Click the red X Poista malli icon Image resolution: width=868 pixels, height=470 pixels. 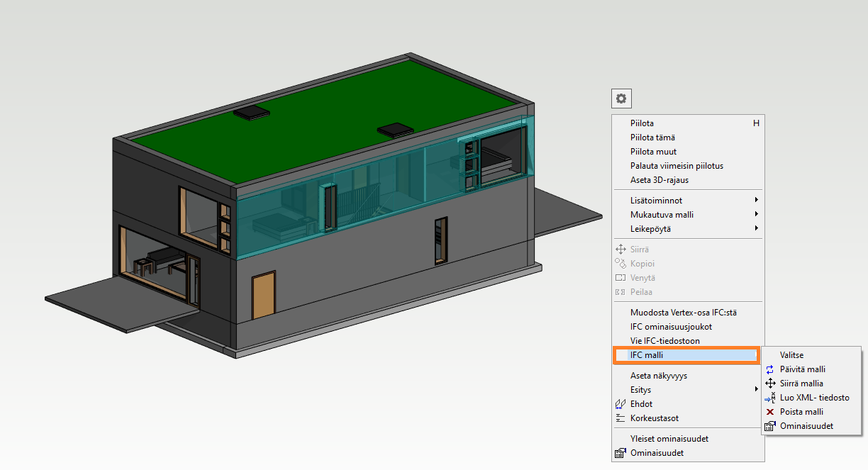(x=770, y=412)
